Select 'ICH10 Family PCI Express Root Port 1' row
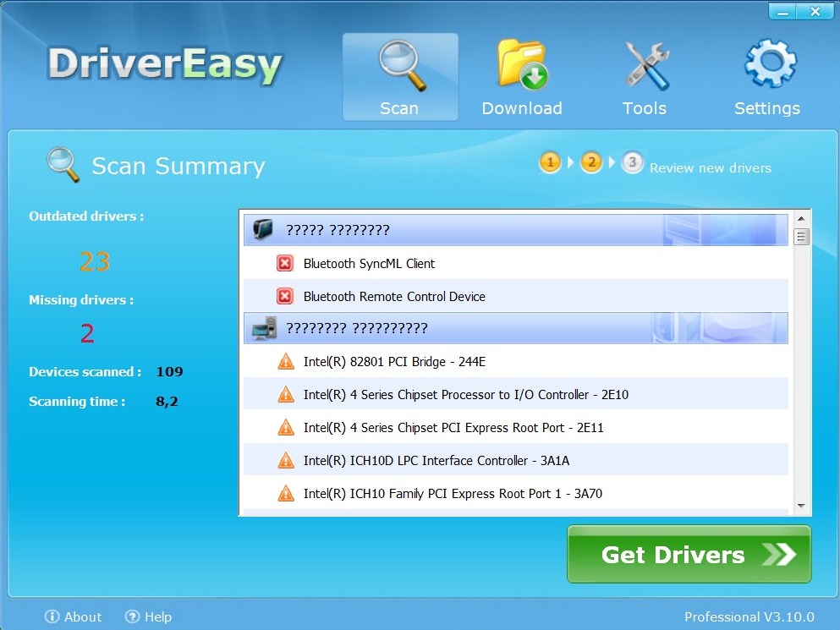This screenshot has height=630, width=840. click(515, 493)
